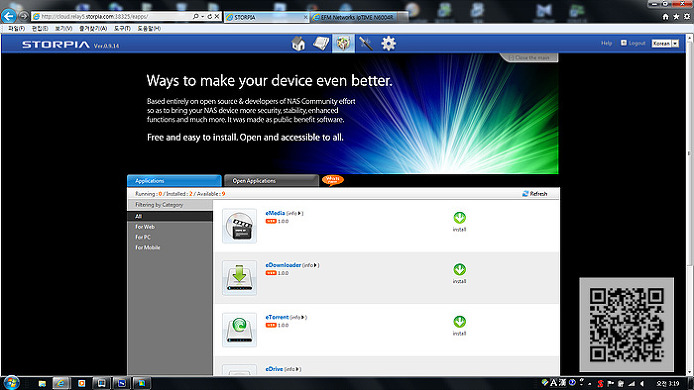
Task: Open the 편집(E) menu
Action: [40, 28]
